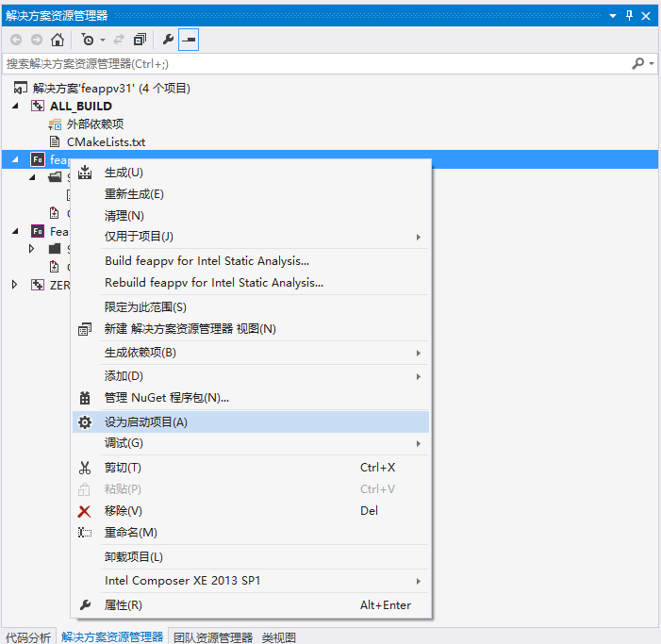Click the CMakeLists.txt file icon

click(x=55, y=141)
